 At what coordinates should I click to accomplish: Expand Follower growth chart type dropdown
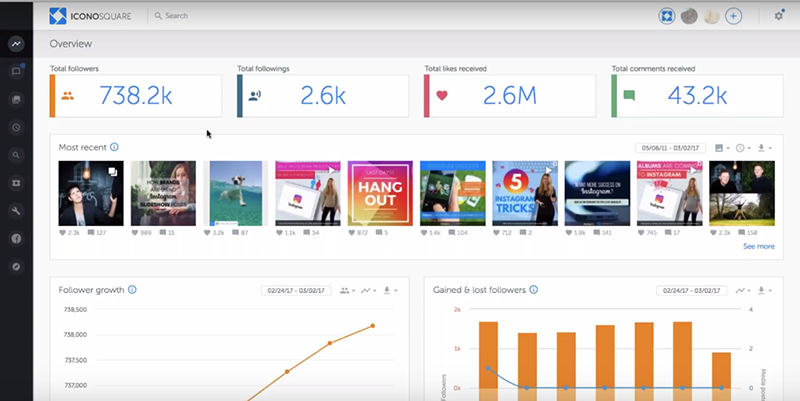click(x=369, y=291)
